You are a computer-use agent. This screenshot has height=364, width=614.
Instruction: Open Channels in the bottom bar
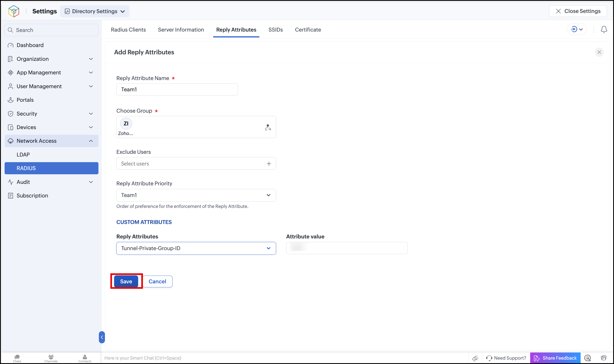coord(51,358)
